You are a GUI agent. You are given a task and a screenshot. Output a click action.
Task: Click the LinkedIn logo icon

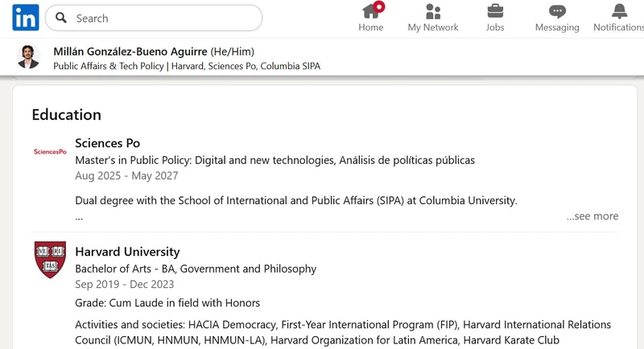[26, 18]
